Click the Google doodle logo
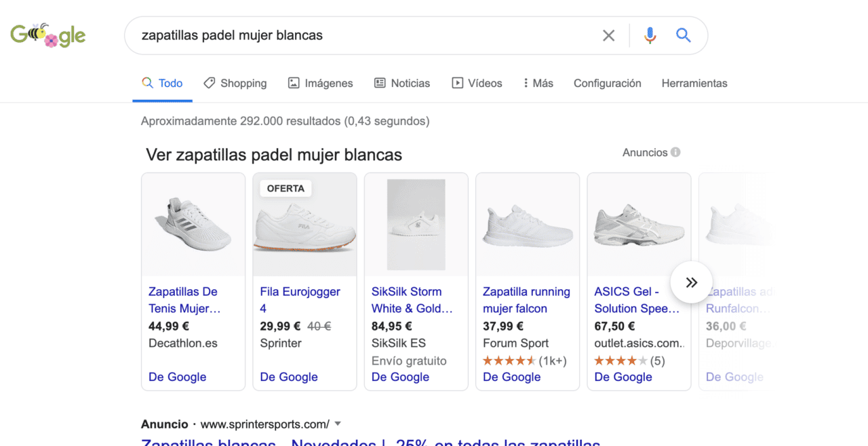868x446 pixels. click(x=47, y=35)
